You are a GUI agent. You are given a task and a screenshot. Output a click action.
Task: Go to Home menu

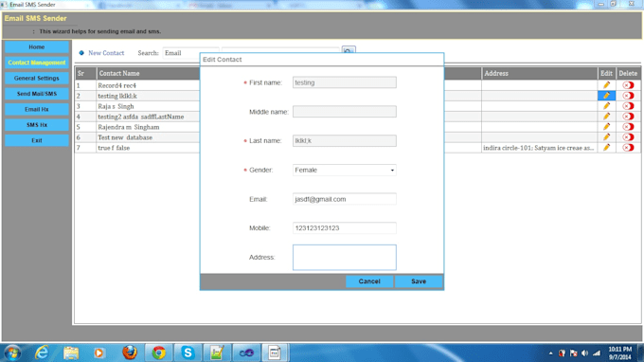pos(37,46)
